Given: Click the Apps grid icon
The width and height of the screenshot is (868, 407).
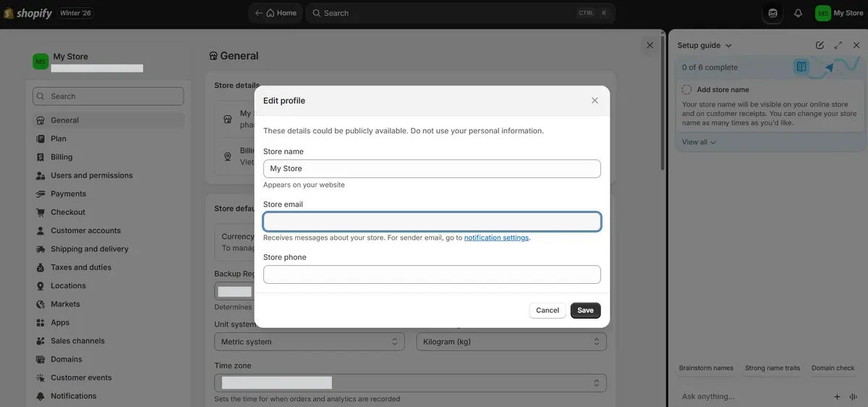Looking at the screenshot, I should 41,323.
